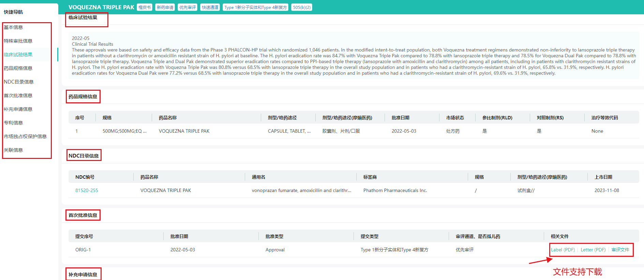Screen dimensions: 644x280
Task: Click the Clinical Trial Results heading text
Action: coord(92,44)
